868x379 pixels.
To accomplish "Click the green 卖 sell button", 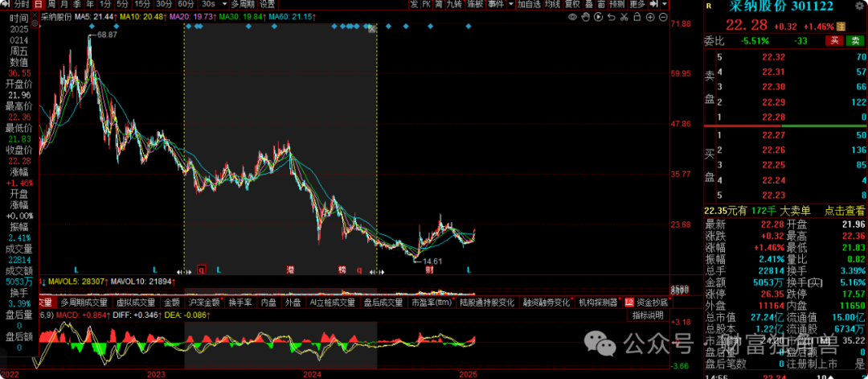I will (x=856, y=40).
